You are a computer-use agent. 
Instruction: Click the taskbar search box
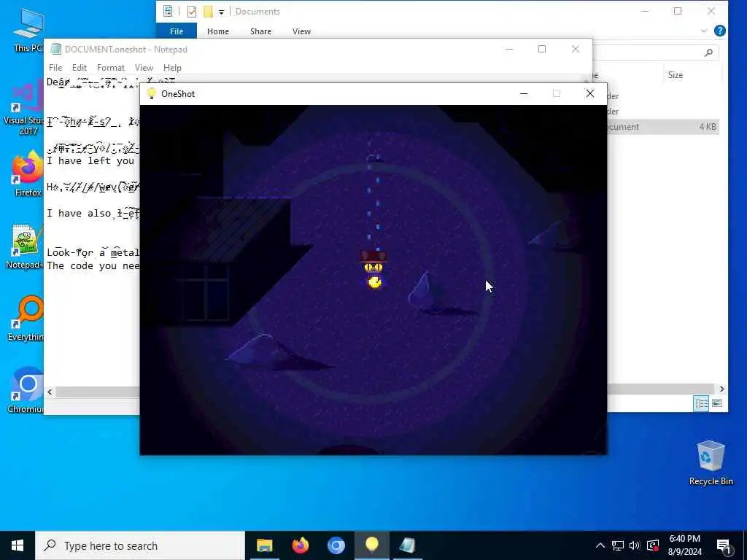140,545
